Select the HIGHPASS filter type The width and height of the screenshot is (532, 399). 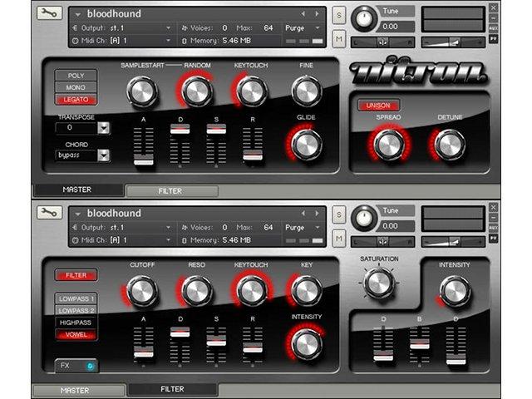coord(76,323)
